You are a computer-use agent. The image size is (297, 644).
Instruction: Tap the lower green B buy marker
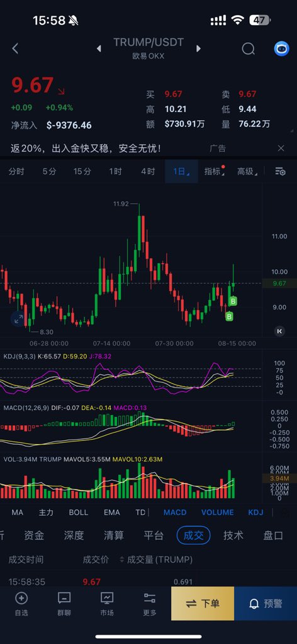click(229, 316)
